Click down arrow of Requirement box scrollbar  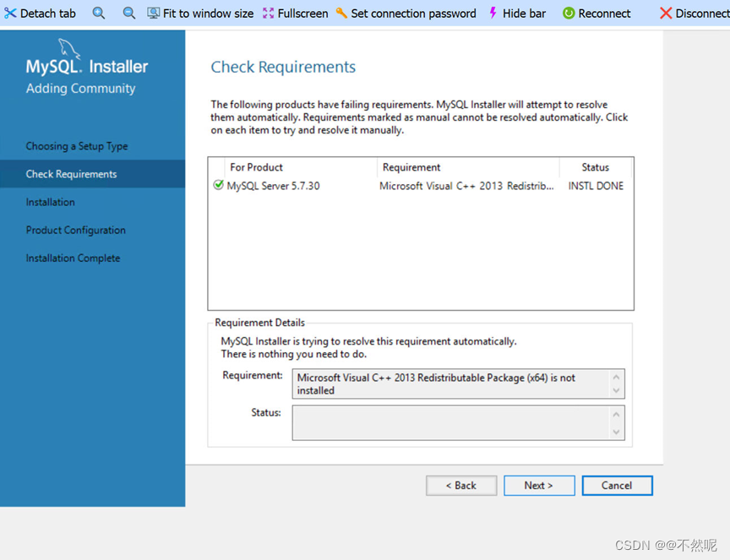[x=617, y=390]
